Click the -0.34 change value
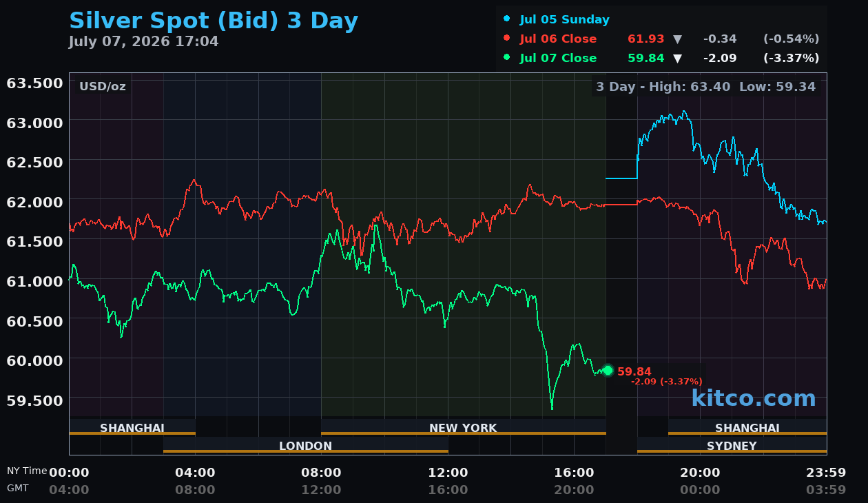The height and width of the screenshot is (503, 868). (720, 39)
